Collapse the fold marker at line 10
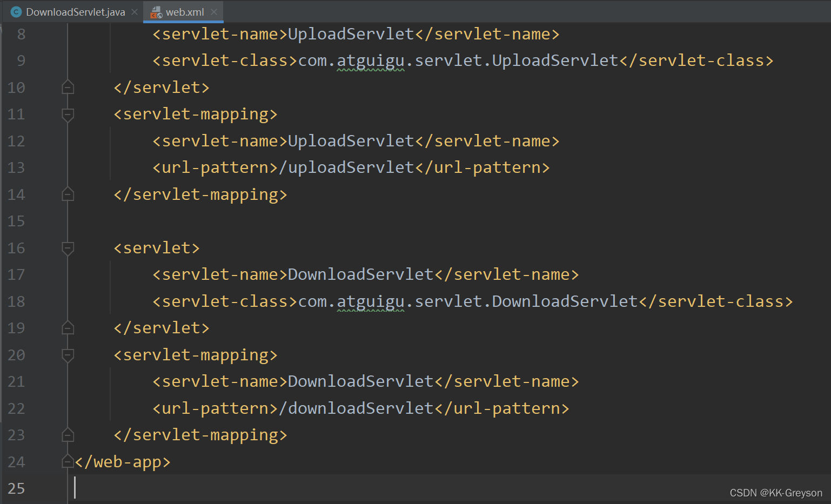 68,87
